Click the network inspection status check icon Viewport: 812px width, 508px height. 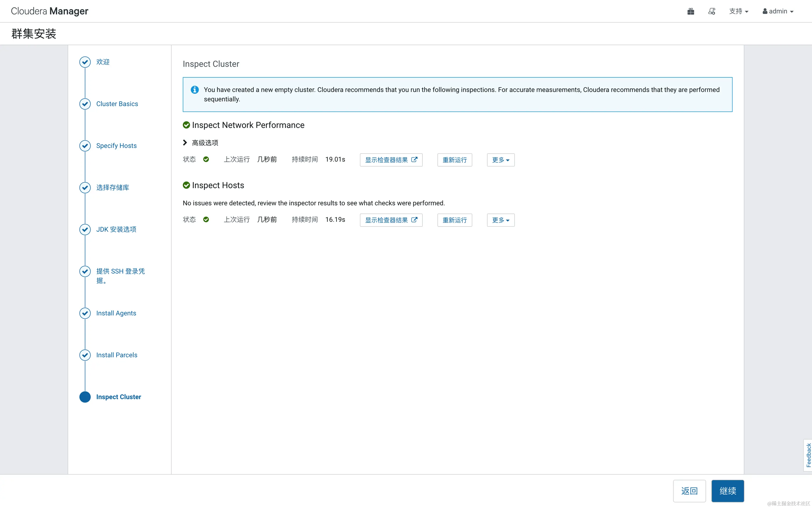[x=206, y=159]
